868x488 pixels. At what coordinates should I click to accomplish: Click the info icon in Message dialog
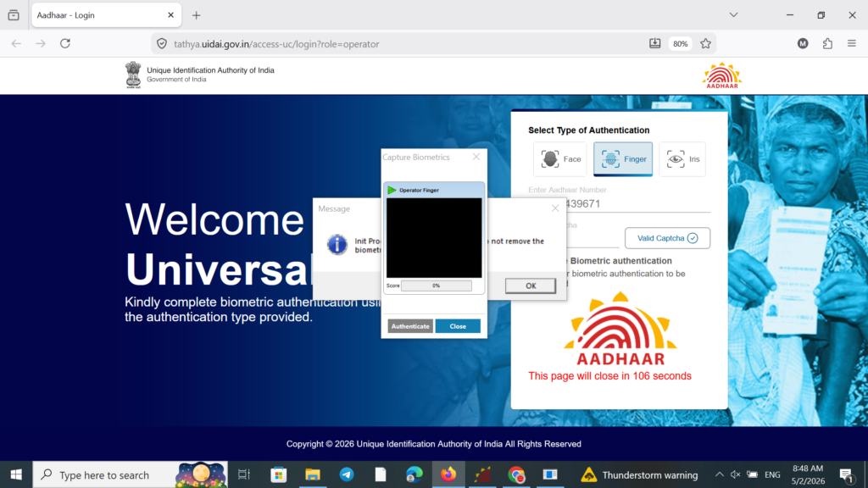(337, 245)
